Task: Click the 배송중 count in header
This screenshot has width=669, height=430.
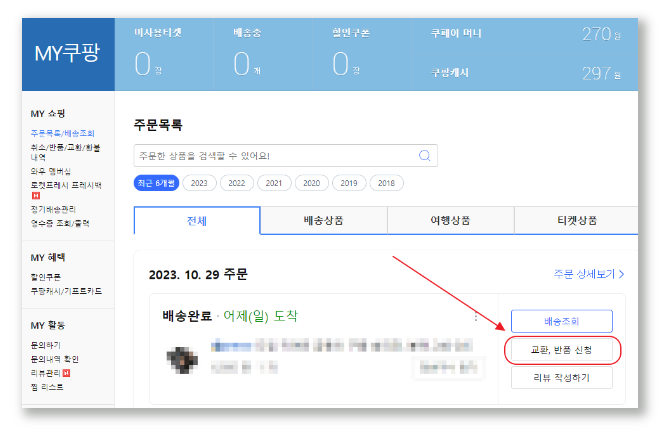Action: point(247,64)
